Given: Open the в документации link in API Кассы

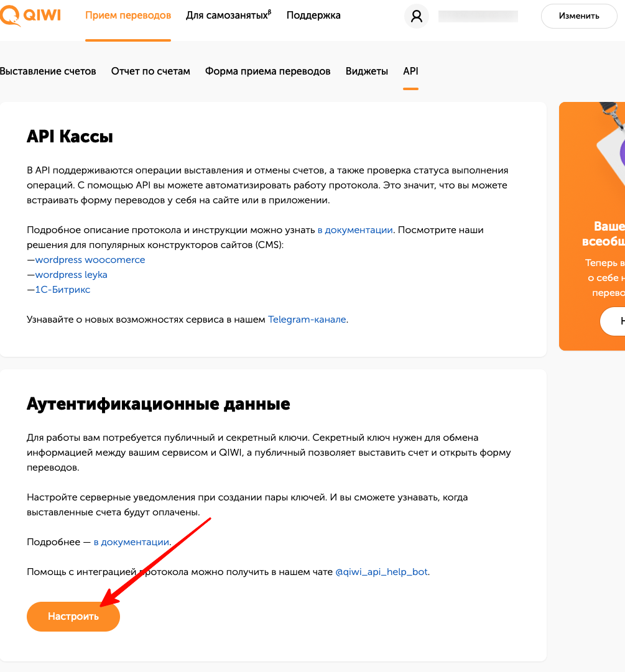Looking at the screenshot, I should point(355,230).
